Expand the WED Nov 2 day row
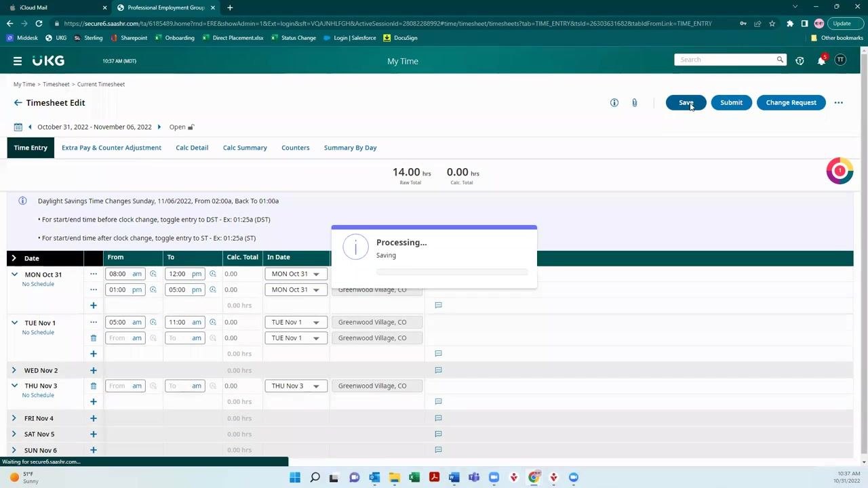The image size is (868, 488). [x=14, y=370]
